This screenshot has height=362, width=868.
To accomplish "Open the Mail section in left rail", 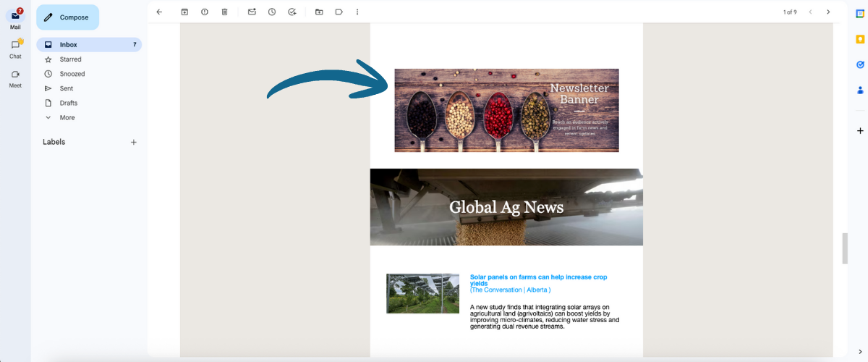I will tap(15, 19).
